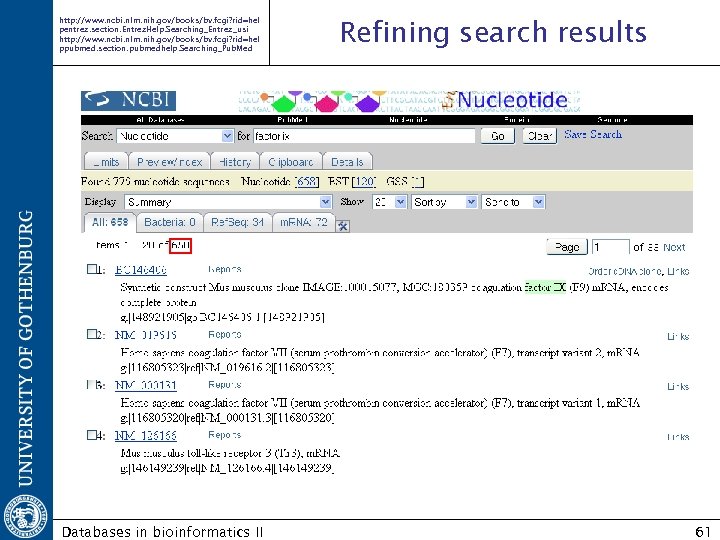Click the Save Search link
This screenshot has width=720, height=540.
593,135
